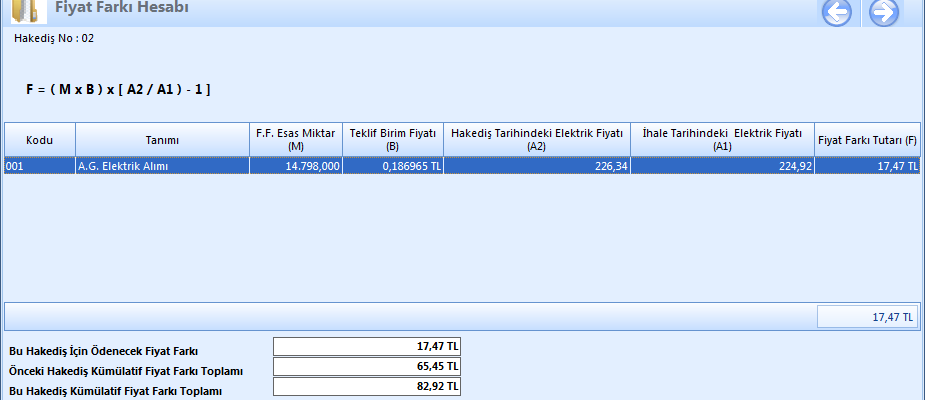Click the table total field showing 17,47 TL
925x400 pixels.
click(x=867, y=317)
